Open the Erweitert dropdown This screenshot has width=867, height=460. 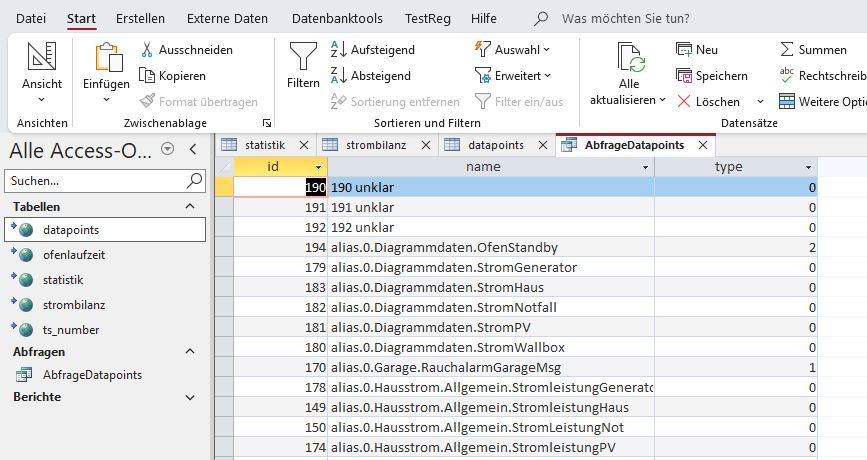tap(548, 76)
